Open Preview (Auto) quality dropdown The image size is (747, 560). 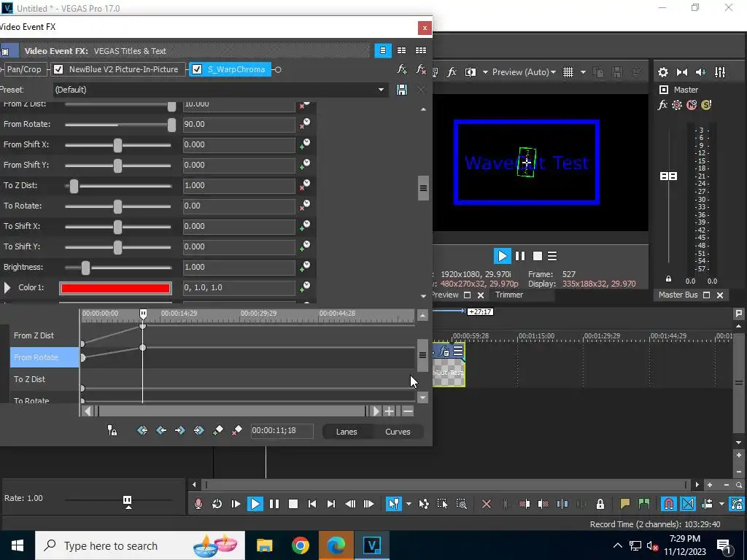[x=524, y=72]
